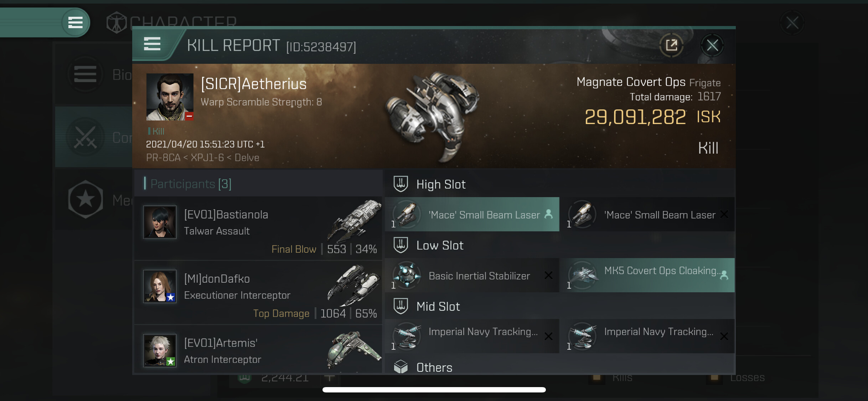Select first Imperial Navy Tracking module

(472, 336)
